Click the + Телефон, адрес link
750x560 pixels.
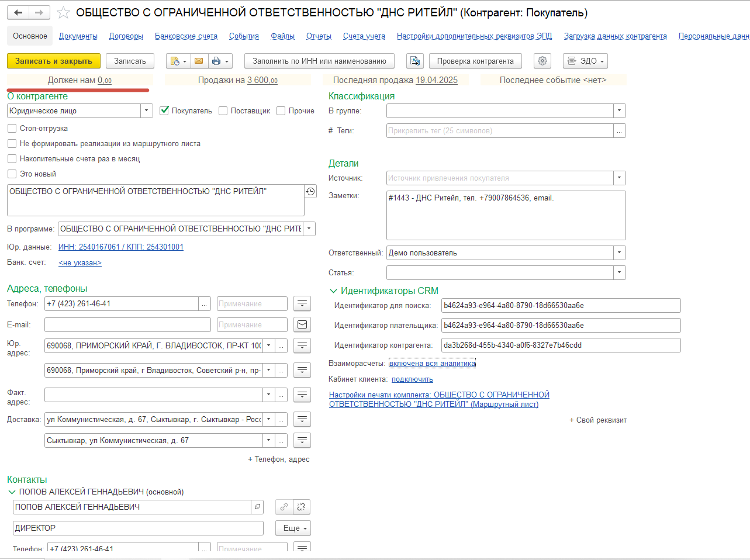[279, 459]
